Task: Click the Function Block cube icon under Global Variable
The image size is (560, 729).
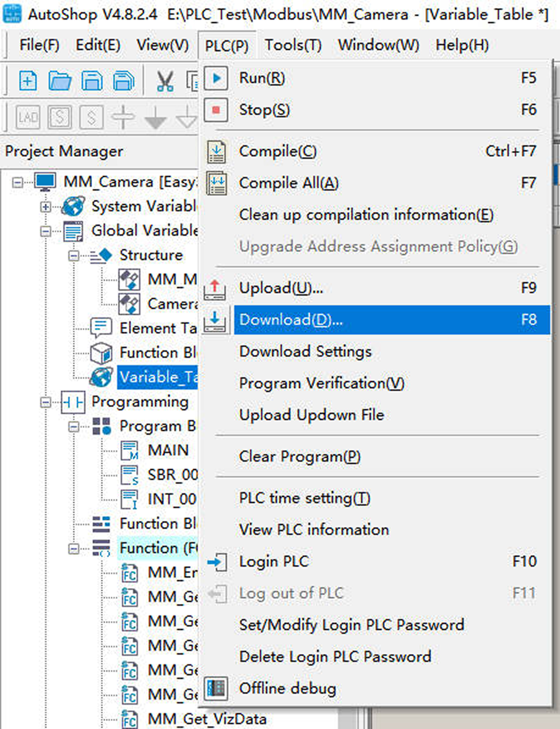Action: click(x=101, y=353)
